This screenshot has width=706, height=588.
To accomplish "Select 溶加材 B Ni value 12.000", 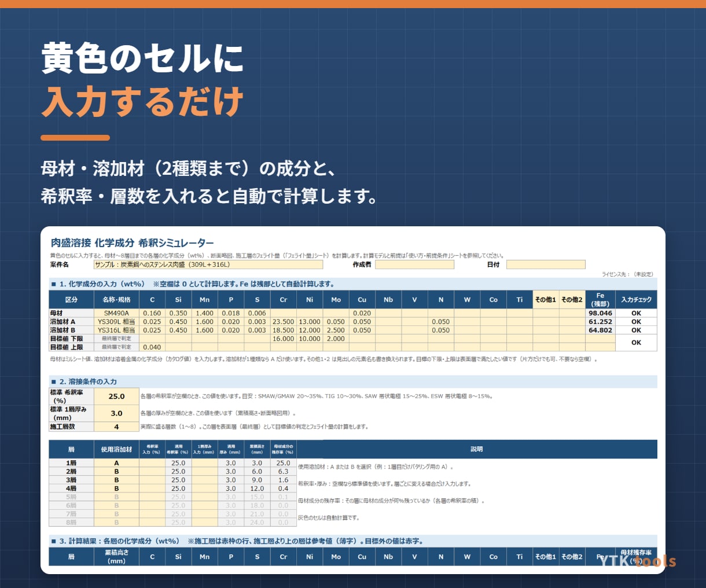I will coord(310,330).
